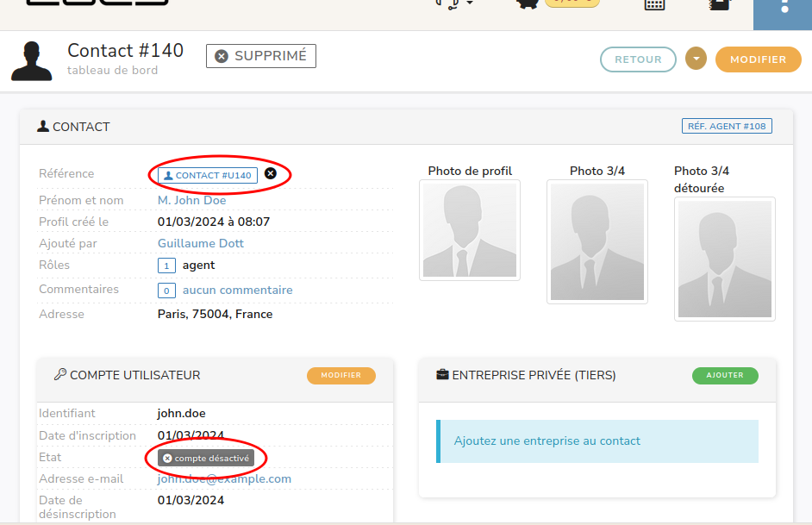812x525 pixels.
Task: Open Guillaume Dott's profile link
Action: (200, 243)
